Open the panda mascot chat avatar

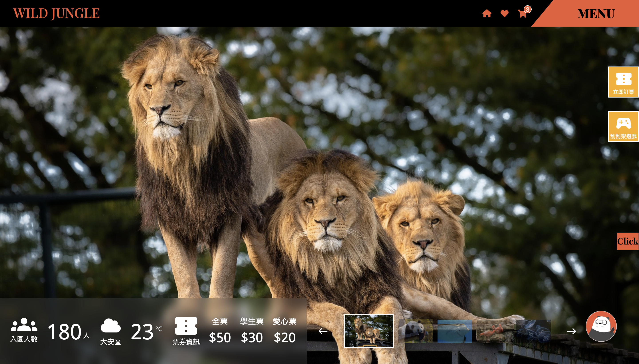601,326
